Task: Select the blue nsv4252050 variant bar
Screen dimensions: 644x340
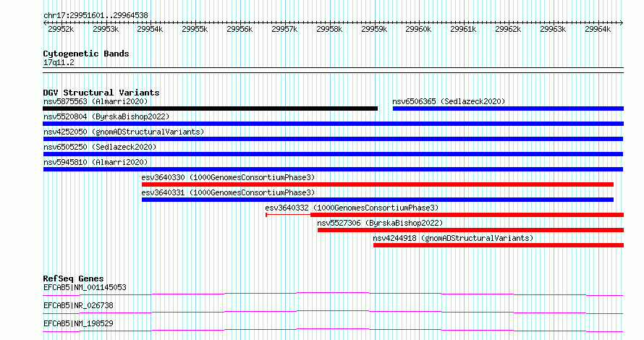Action: [333, 139]
